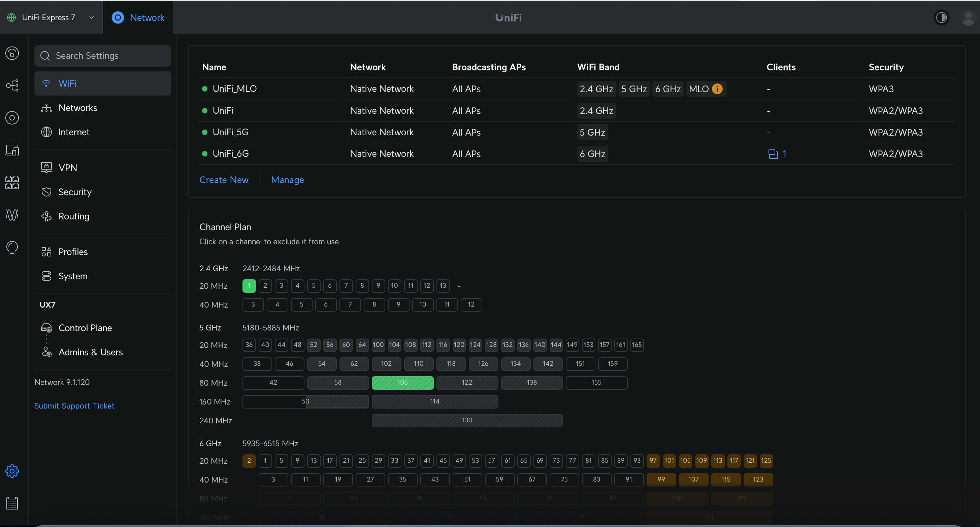Open the topology icon in the left rail
The width and height of the screenshot is (980, 527).
click(x=12, y=85)
